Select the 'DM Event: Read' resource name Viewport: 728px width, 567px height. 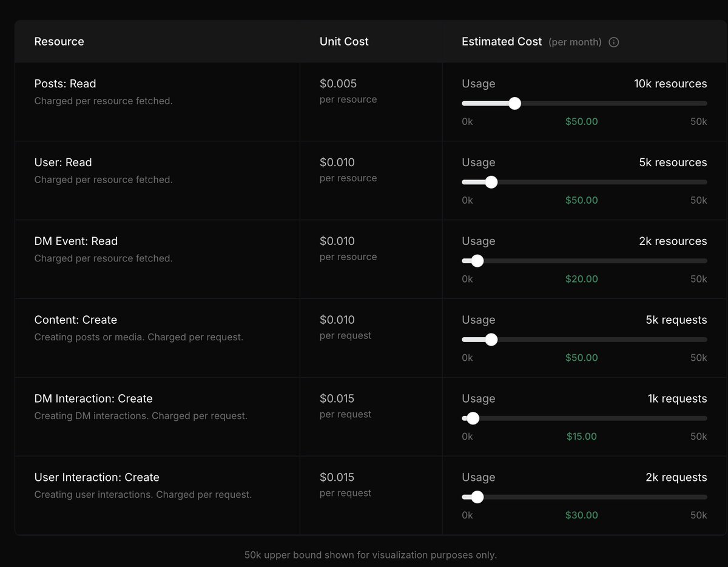pyautogui.click(x=76, y=241)
